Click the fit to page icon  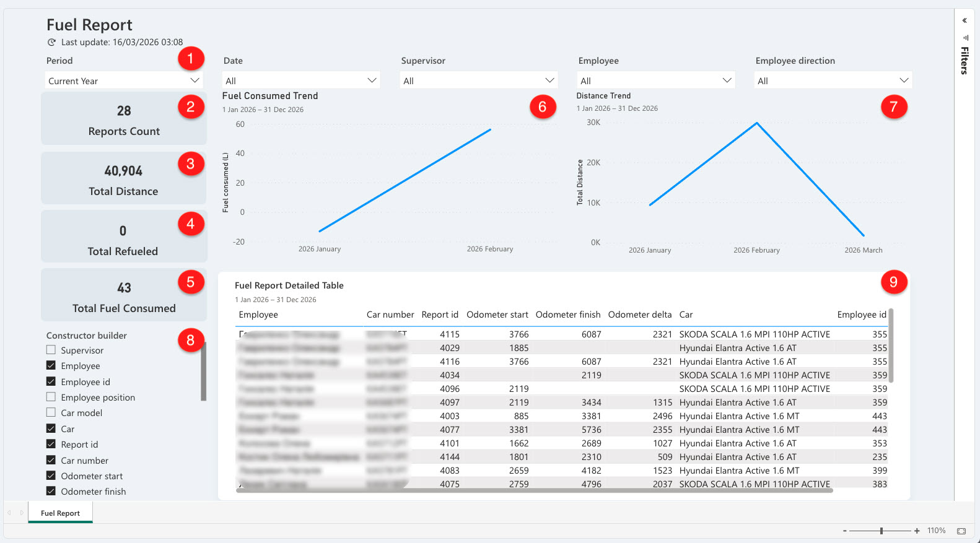point(961,531)
